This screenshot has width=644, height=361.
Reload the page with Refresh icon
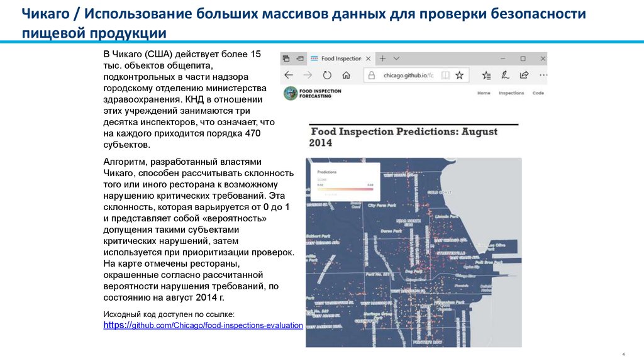(x=327, y=75)
